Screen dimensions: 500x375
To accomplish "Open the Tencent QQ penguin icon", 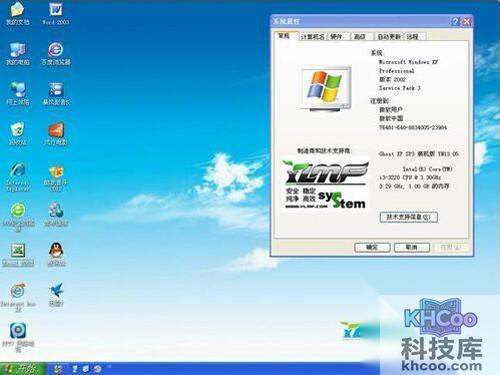I will click(56, 255).
